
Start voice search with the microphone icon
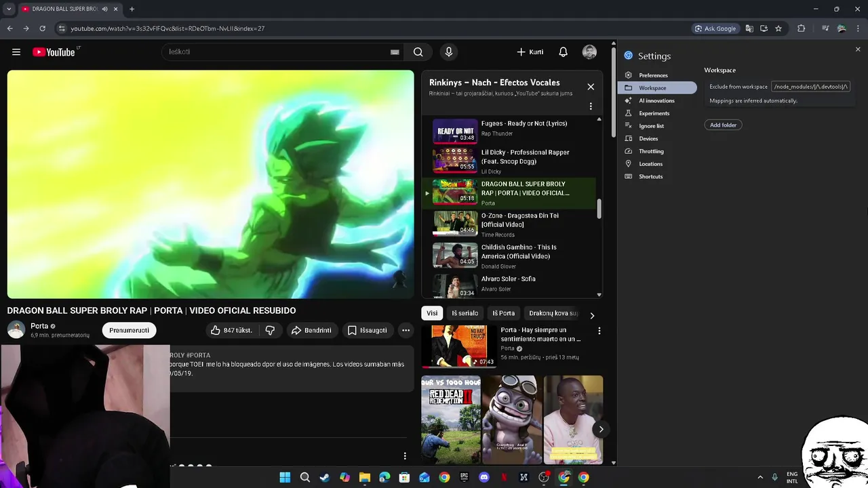[x=448, y=52]
